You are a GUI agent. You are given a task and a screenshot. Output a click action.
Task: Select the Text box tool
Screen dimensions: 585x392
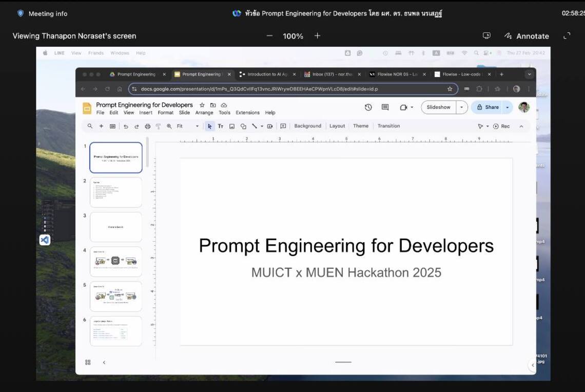click(221, 126)
